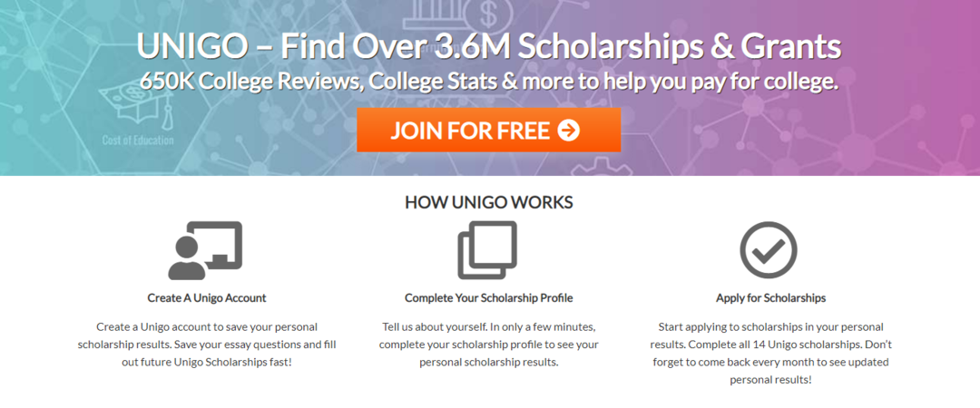Click the HOW UNIGO WORKS section title
980x408 pixels.
click(489, 201)
